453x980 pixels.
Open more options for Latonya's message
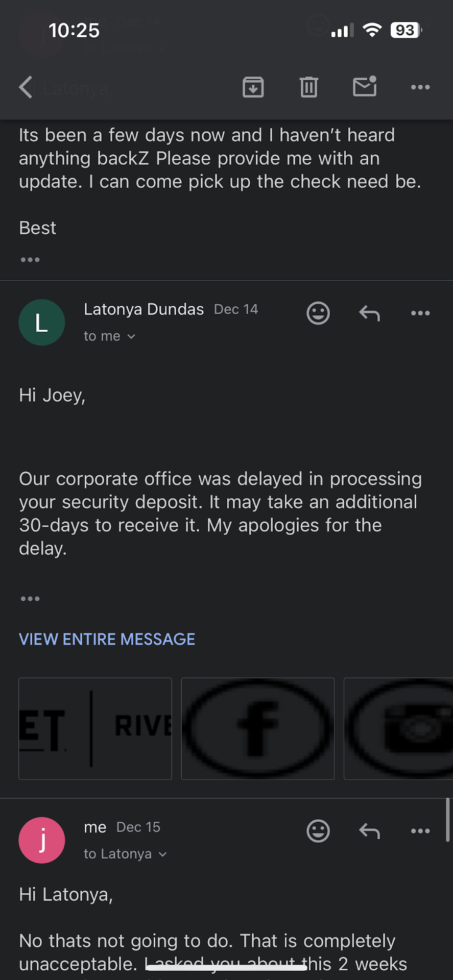pos(420,313)
